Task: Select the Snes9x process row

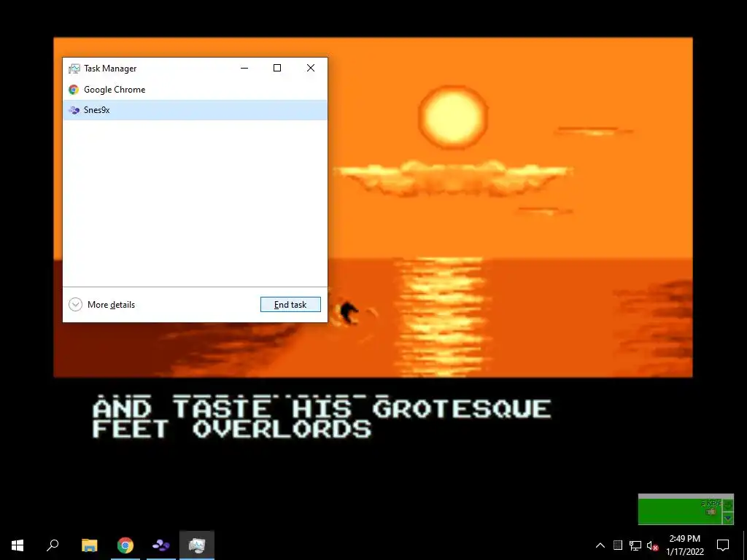Action: tap(195, 110)
